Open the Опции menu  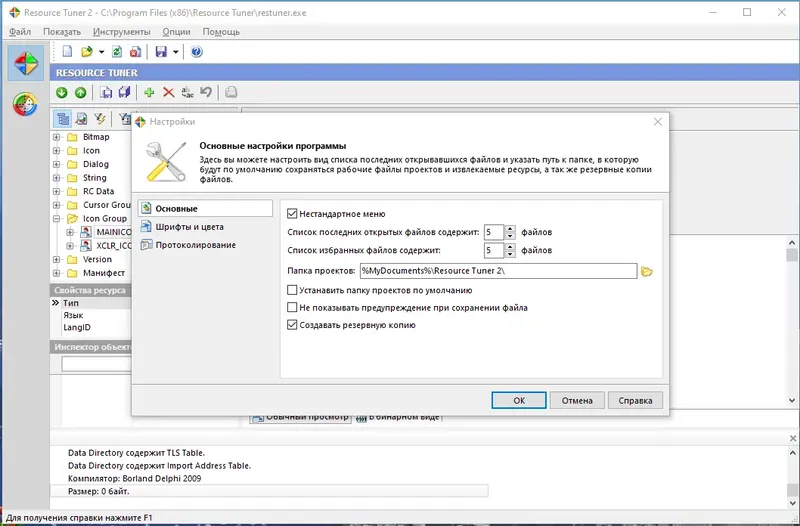tap(176, 32)
